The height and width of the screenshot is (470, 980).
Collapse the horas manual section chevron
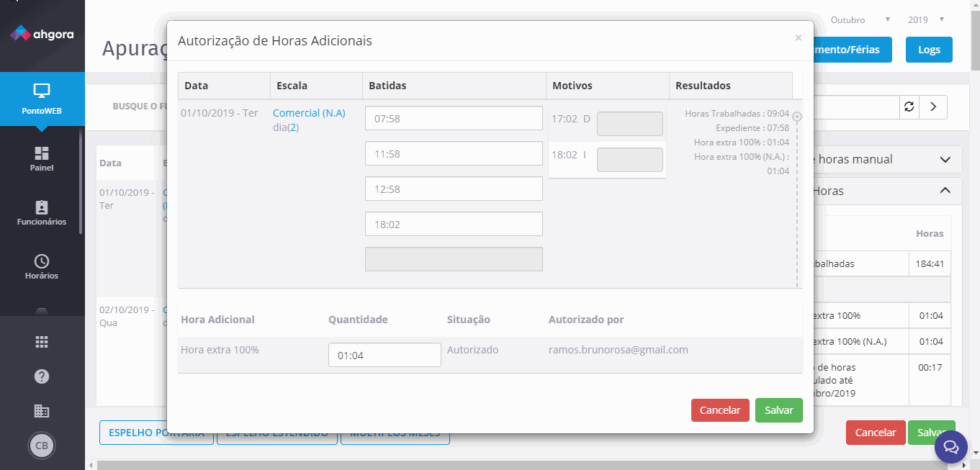[945, 159]
